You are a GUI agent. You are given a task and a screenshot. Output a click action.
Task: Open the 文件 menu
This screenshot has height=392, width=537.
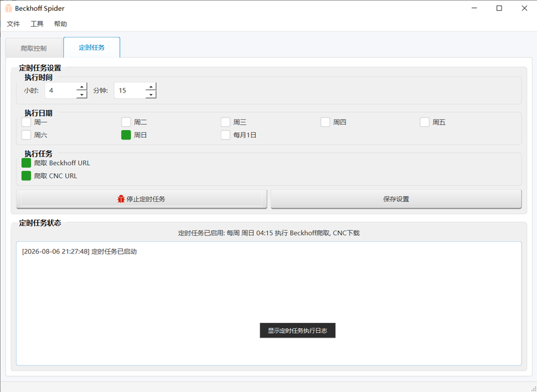13,24
